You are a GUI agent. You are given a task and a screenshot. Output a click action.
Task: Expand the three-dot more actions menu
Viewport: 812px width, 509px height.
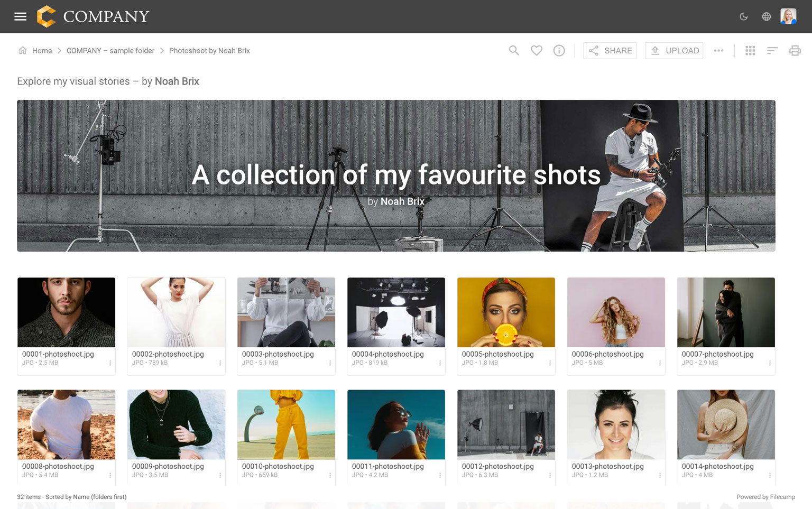(718, 51)
